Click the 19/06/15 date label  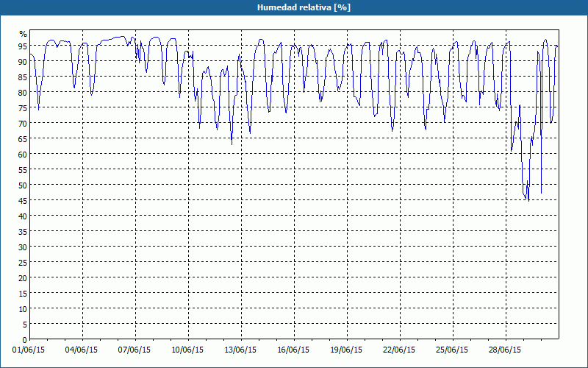[346, 350]
